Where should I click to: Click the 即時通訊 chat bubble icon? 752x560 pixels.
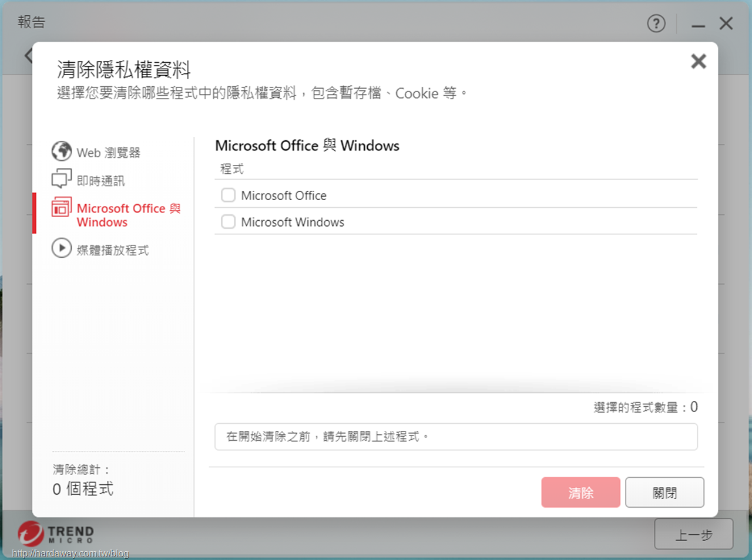(62, 178)
